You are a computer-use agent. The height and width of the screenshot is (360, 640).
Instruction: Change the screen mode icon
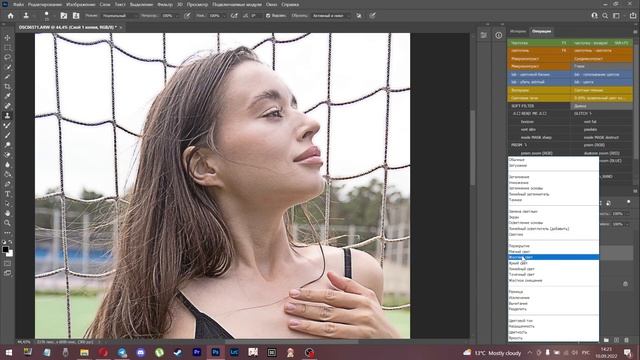[7, 273]
